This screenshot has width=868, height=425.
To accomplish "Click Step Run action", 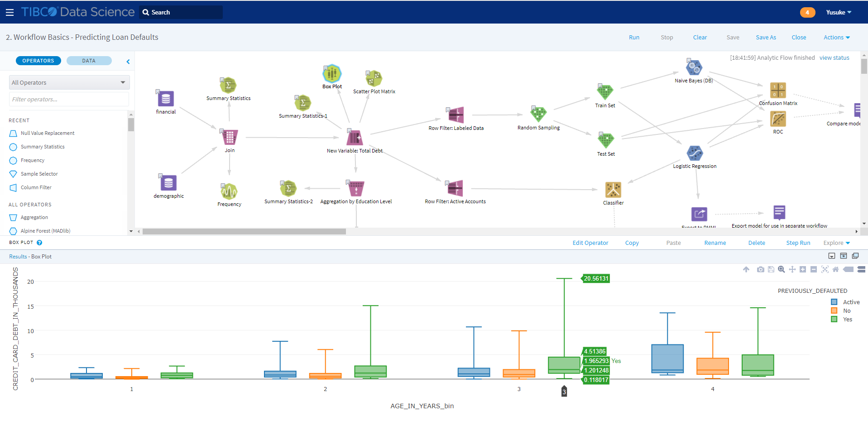I will (798, 243).
